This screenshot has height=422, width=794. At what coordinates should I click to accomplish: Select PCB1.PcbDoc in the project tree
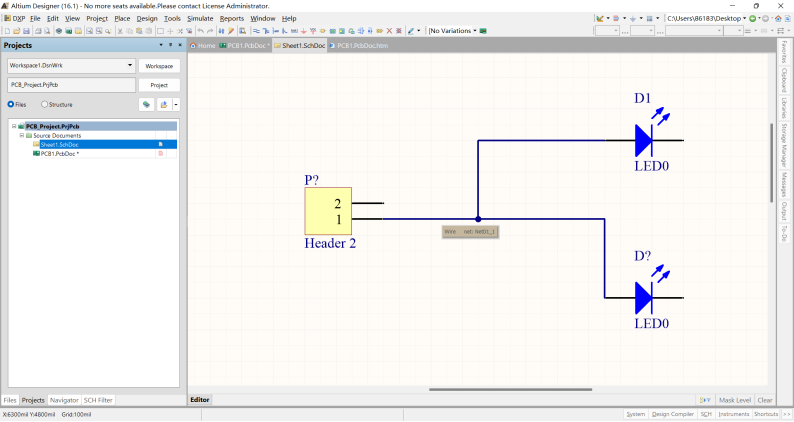coord(60,153)
